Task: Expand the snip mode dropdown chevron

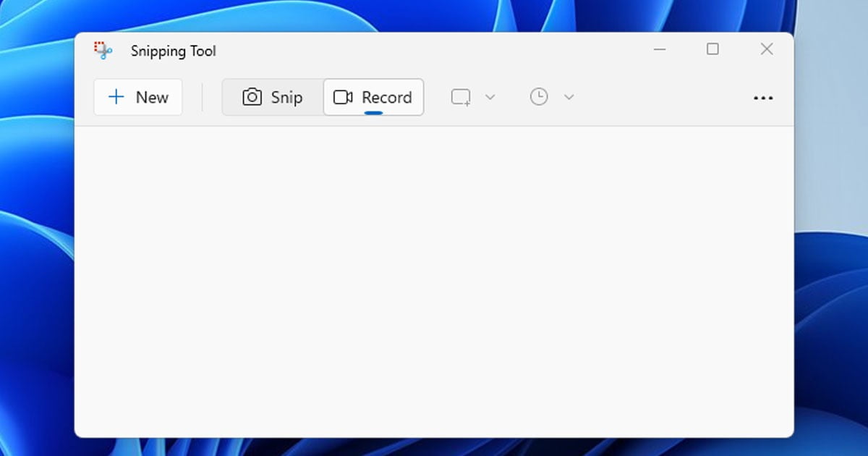Action: point(490,97)
